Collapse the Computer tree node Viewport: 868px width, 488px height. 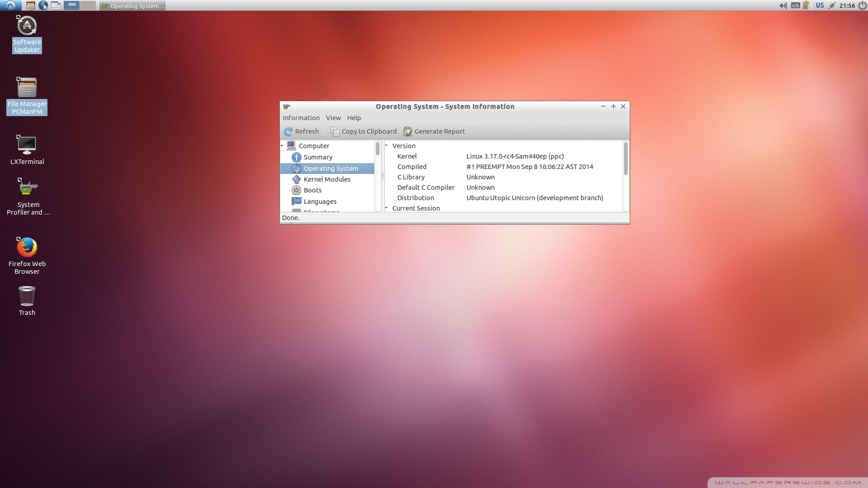click(x=282, y=146)
